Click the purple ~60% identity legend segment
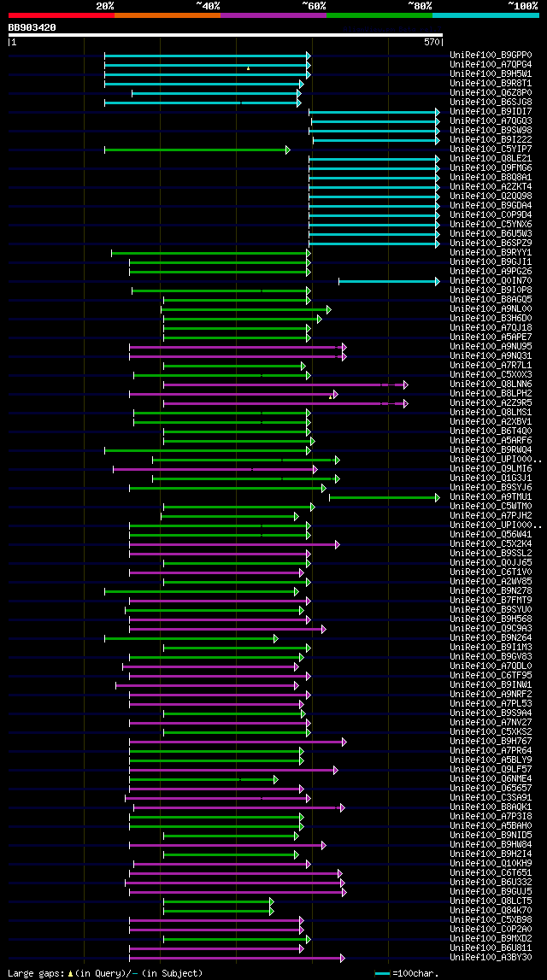547x980 pixels. click(273, 15)
